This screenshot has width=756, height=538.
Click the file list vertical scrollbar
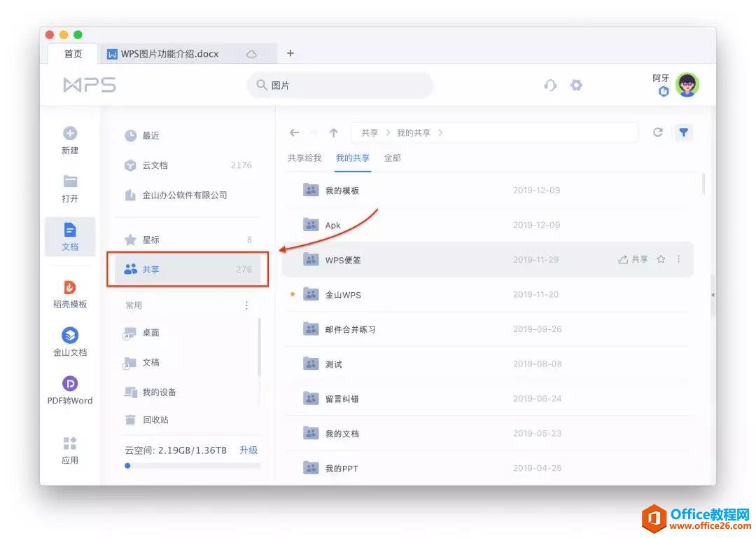pyautogui.click(x=703, y=184)
